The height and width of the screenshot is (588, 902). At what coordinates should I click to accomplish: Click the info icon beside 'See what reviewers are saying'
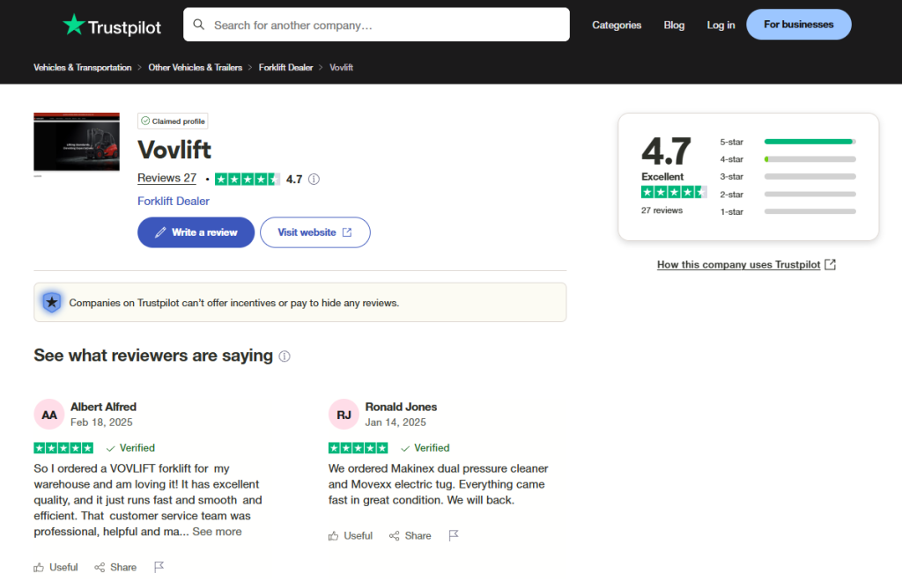point(284,356)
